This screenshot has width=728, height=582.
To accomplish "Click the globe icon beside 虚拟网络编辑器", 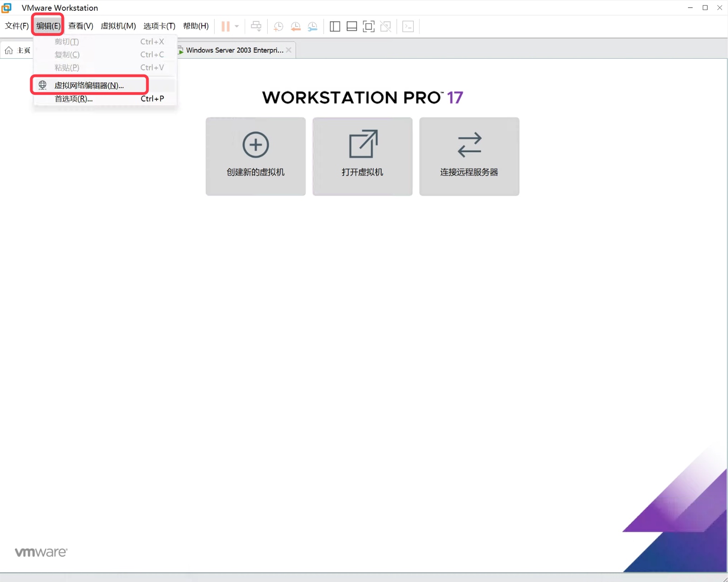I will tap(42, 85).
